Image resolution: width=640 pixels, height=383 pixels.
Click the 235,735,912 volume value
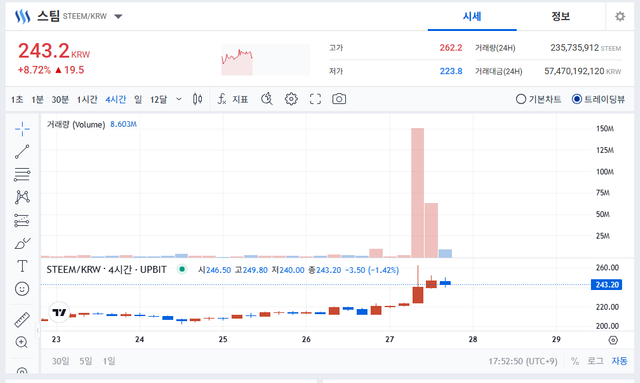click(x=574, y=48)
